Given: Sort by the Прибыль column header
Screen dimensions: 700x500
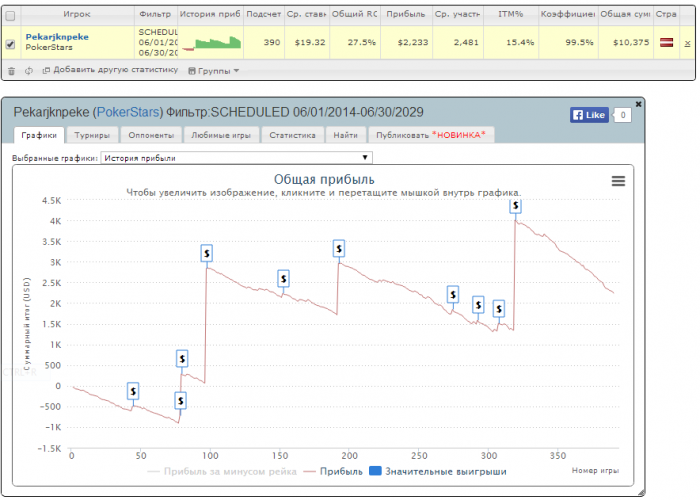Looking at the screenshot, I should click(406, 14).
